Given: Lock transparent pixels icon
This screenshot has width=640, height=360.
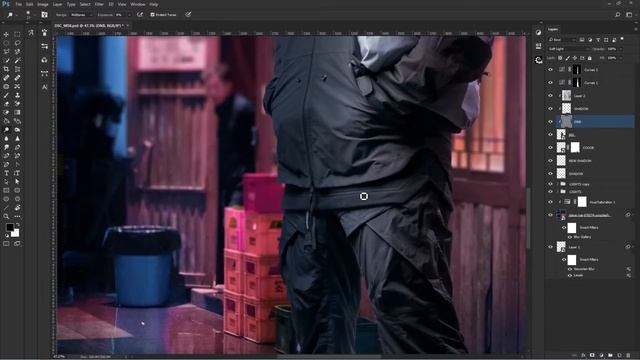Looking at the screenshot, I should (x=560, y=58).
